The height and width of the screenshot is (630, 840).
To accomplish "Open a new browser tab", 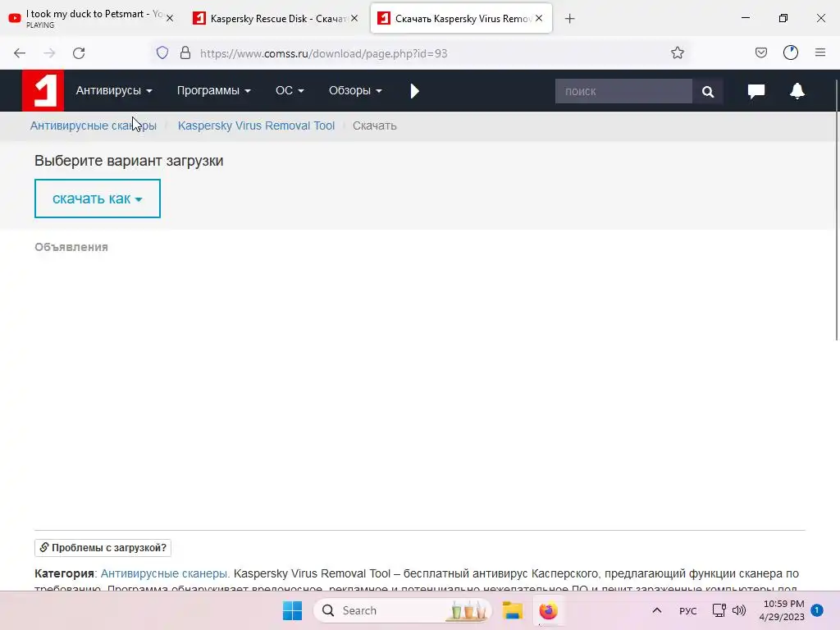I will [569, 19].
